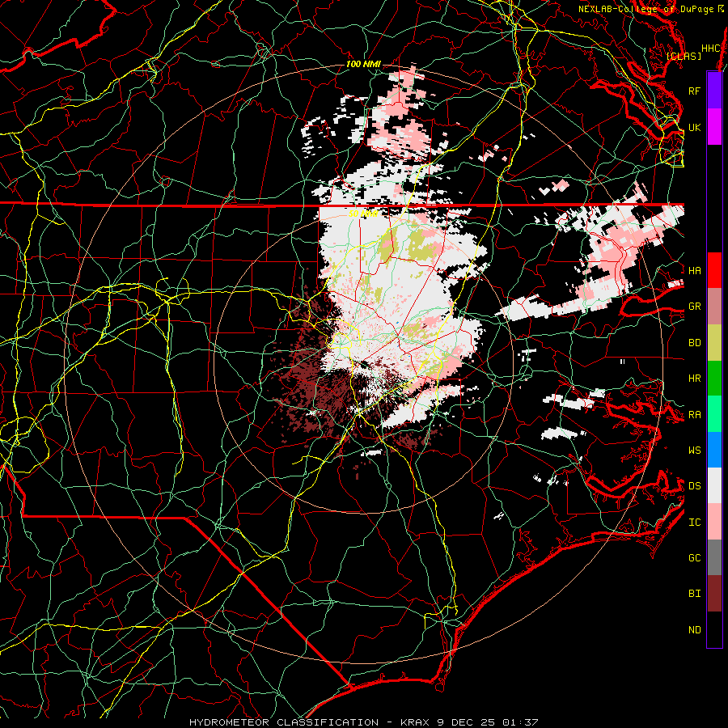
Task: Click the GC legend label
Action: click(694, 558)
